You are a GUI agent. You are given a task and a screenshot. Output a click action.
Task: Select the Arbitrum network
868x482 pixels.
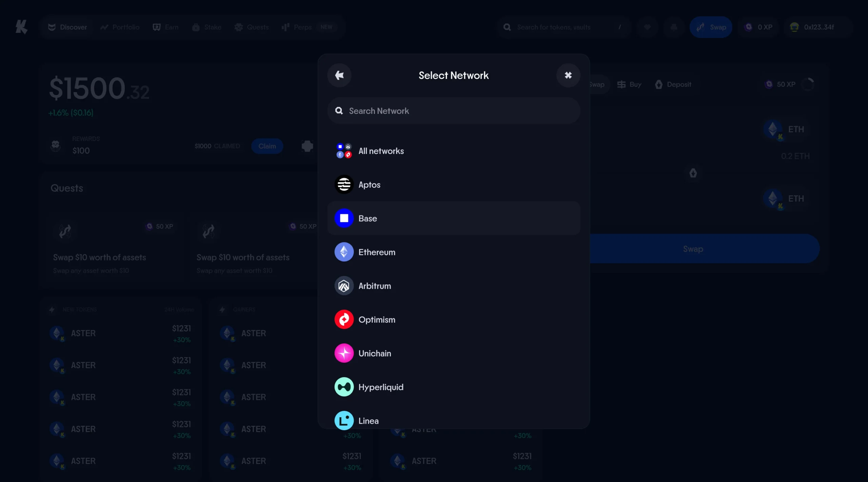coord(454,286)
